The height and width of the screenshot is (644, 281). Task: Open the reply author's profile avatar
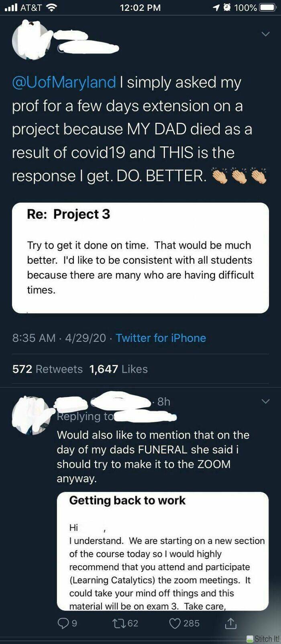(32, 415)
